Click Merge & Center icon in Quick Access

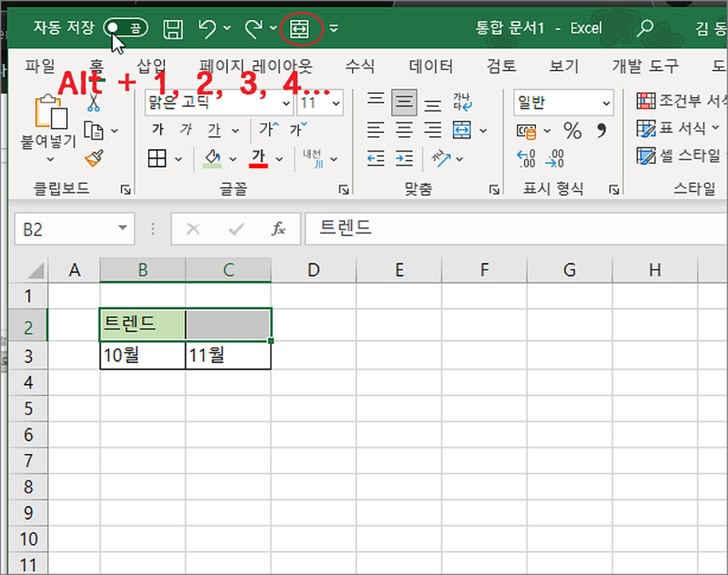[300, 29]
